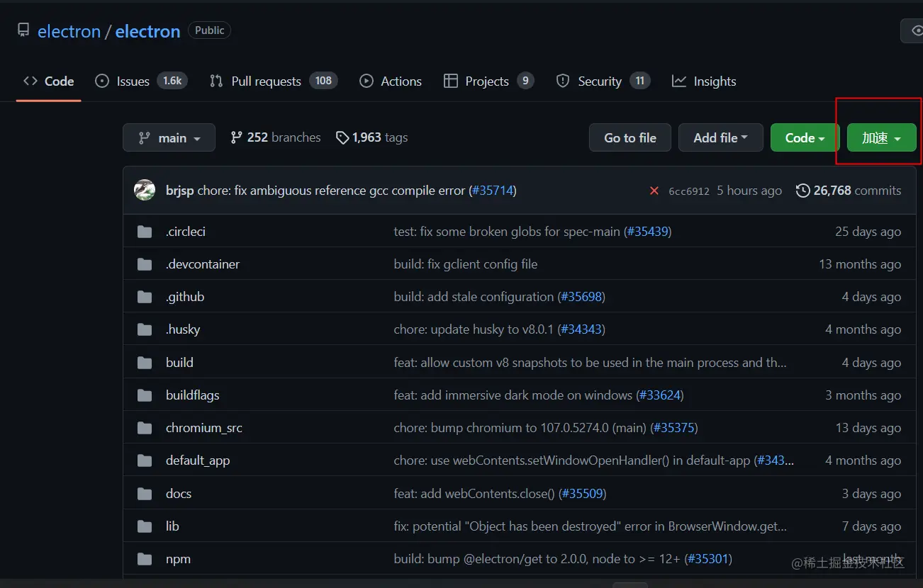The height and width of the screenshot is (588, 923).
Task: Click the buildflags folder icon
Action: coord(145,395)
